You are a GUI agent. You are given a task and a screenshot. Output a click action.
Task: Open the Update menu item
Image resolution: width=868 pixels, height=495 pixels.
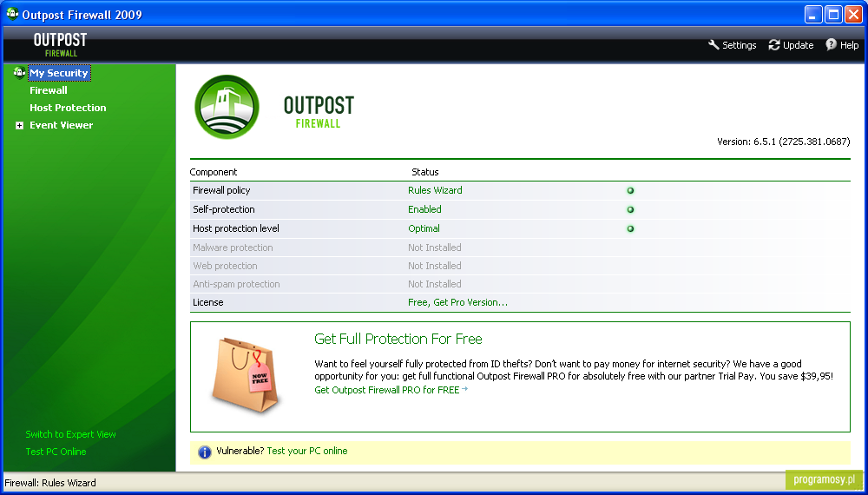point(799,45)
